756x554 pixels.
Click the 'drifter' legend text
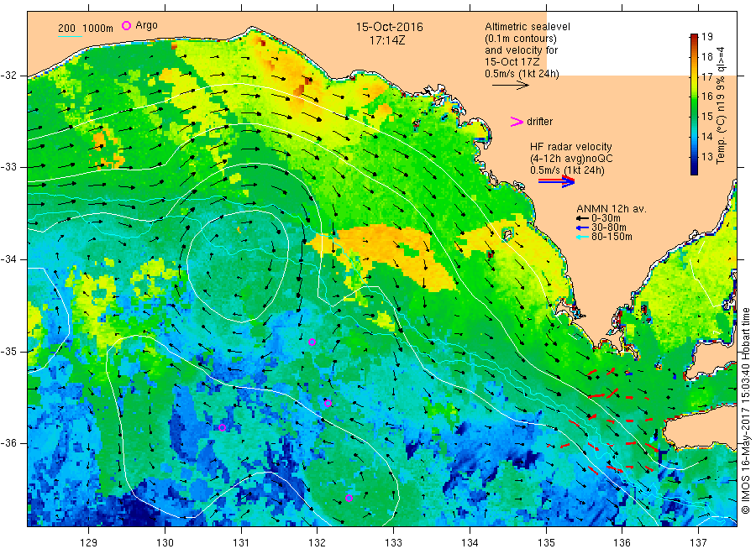click(539, 122)
